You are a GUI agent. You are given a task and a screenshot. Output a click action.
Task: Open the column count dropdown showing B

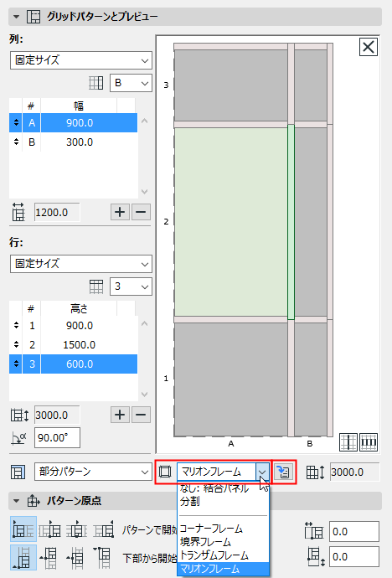(x=131, y=83)
